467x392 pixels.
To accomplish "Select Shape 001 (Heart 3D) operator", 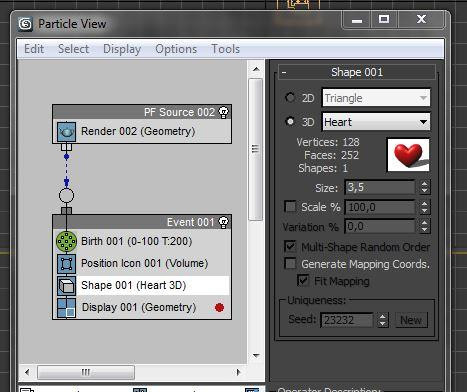I will pos(142,285).
